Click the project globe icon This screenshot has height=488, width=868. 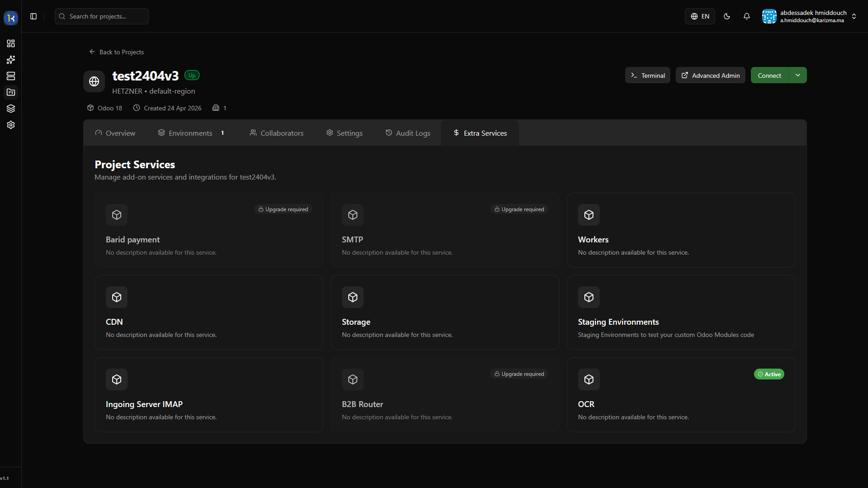click(94, 81)
